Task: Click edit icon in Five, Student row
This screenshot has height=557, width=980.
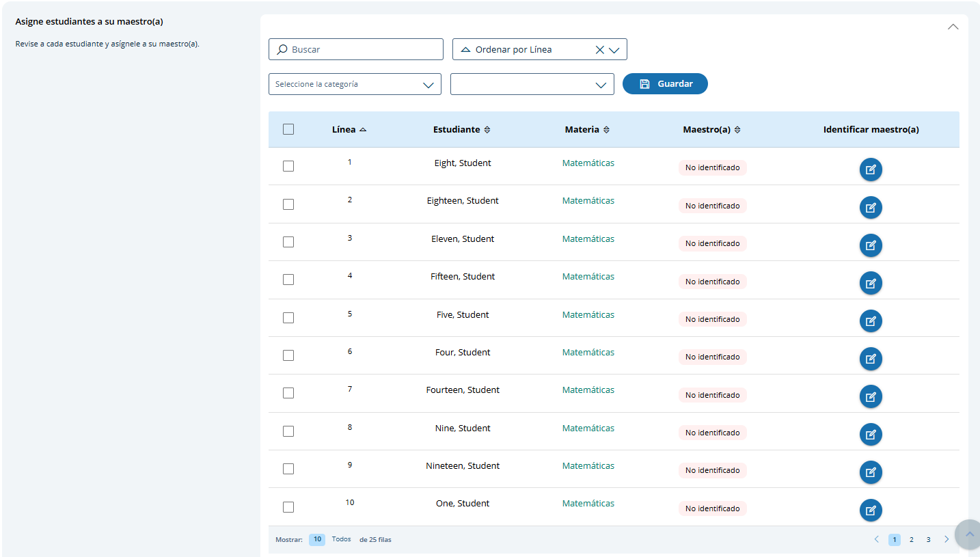Action: click(870, 321)
